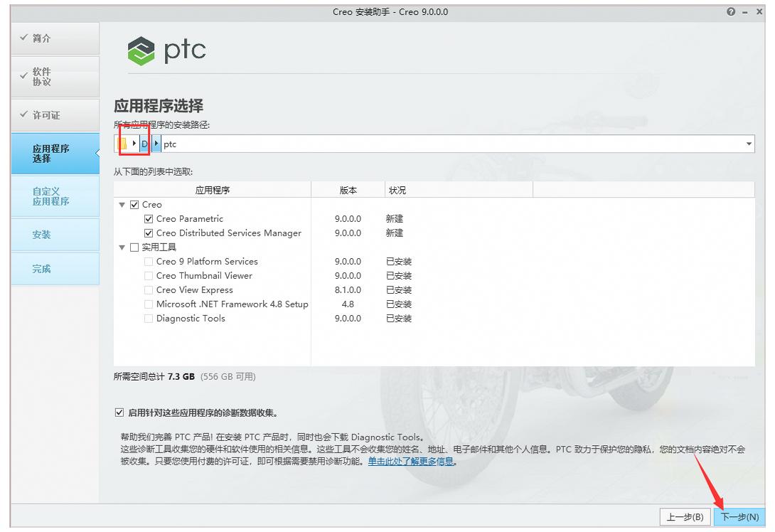The height and width of the screenshot is (532, 775).
Task: Minimize the Creo installer window
Action: coord(745,12)
